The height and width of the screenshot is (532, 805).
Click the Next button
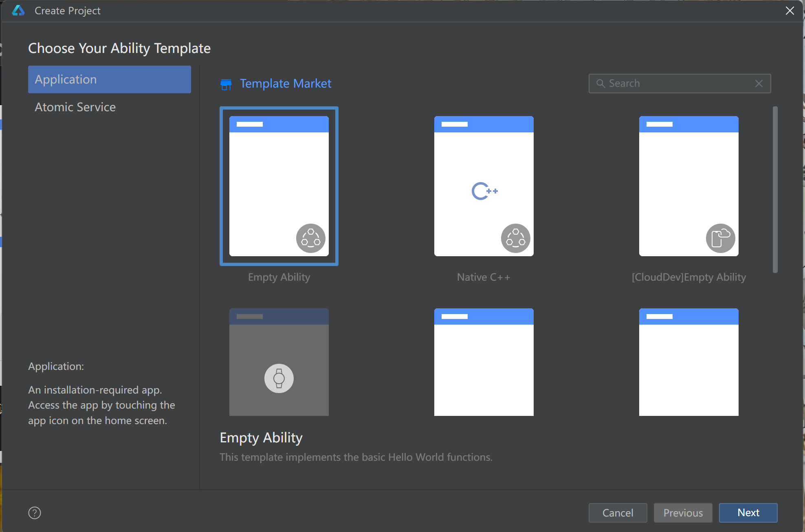click(748, 513)
